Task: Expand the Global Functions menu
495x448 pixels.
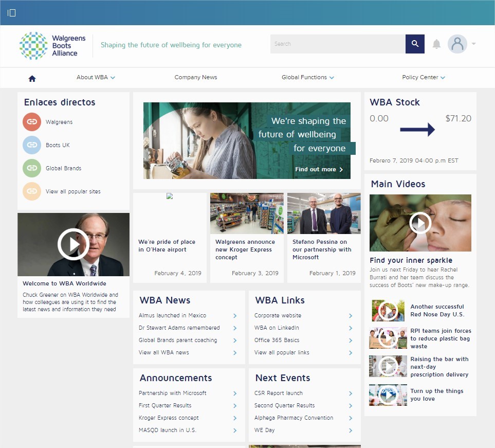Action: tap(308, 77)
